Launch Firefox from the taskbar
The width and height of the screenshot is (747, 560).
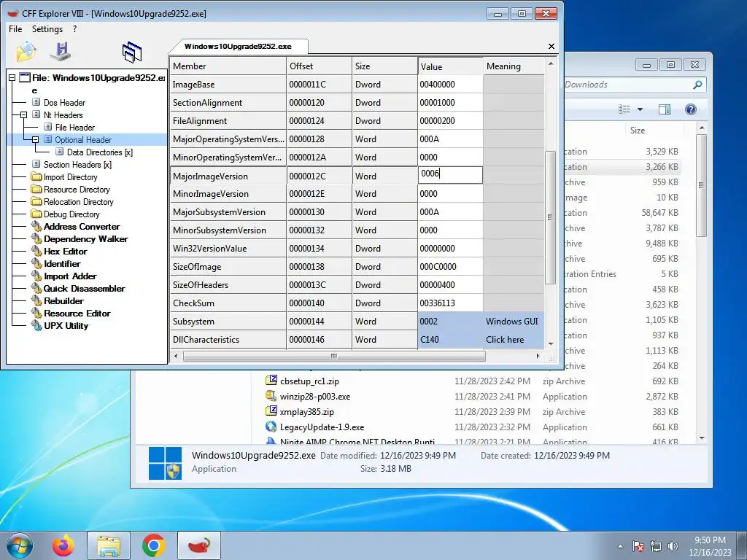point(63,545)
